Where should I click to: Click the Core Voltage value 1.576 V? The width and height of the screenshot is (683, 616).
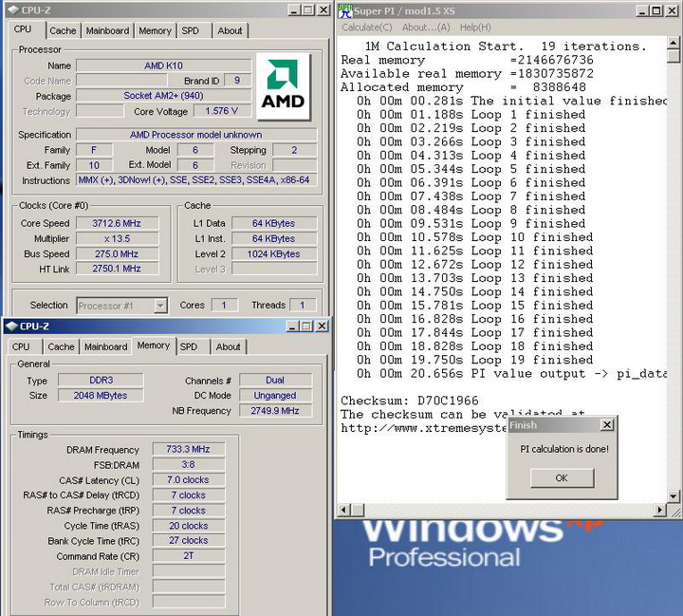[222, 111]
